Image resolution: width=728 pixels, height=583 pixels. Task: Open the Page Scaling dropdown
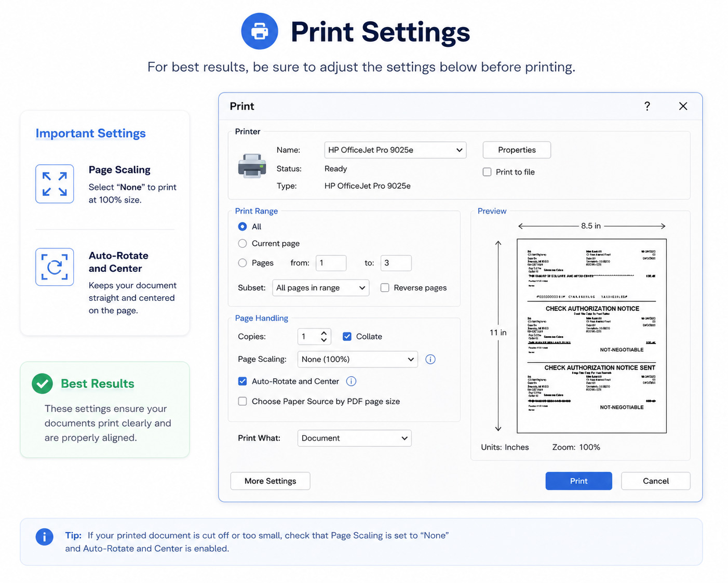coord(358,359)
